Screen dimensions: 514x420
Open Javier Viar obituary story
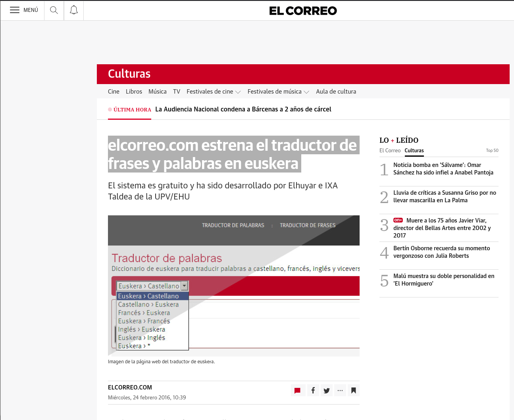coord(442,228)
